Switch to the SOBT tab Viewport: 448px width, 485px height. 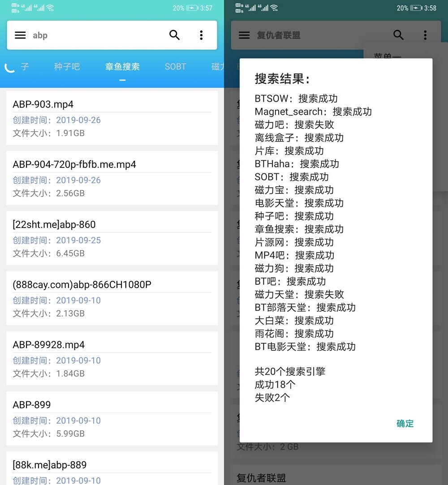176,66
